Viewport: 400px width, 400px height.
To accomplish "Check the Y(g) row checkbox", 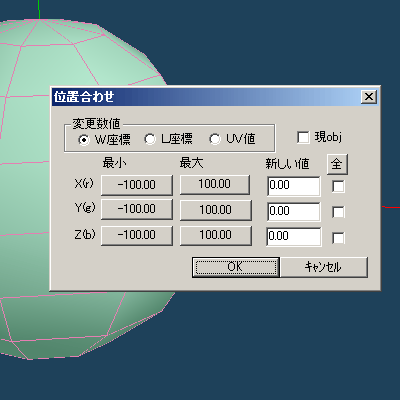I will pos(338,212).
